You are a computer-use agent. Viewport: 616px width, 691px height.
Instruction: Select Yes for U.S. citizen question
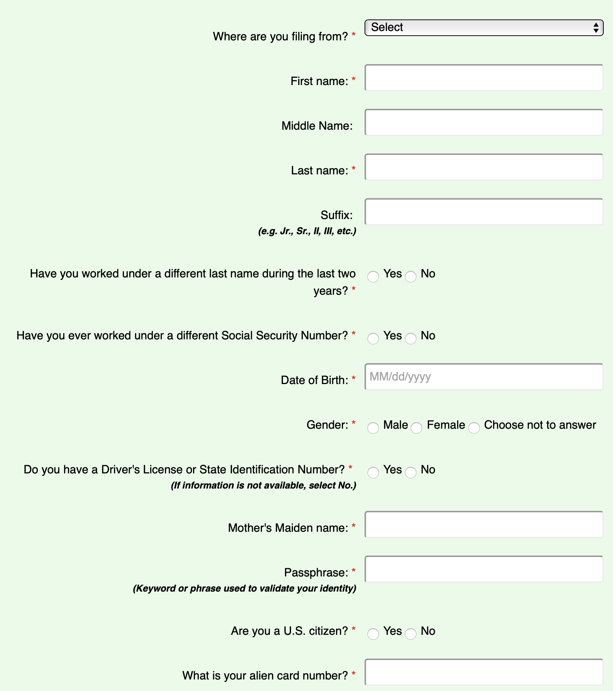(373, 634)
